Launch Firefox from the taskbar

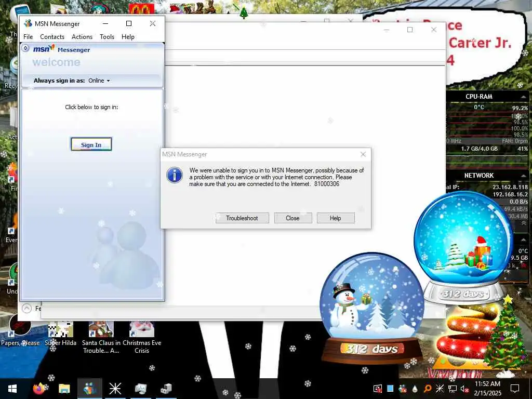(39, 389)
